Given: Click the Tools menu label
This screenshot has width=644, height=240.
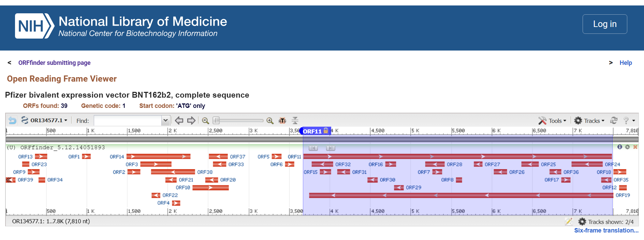Looking at the screenshot, I should tap(555, 121).
